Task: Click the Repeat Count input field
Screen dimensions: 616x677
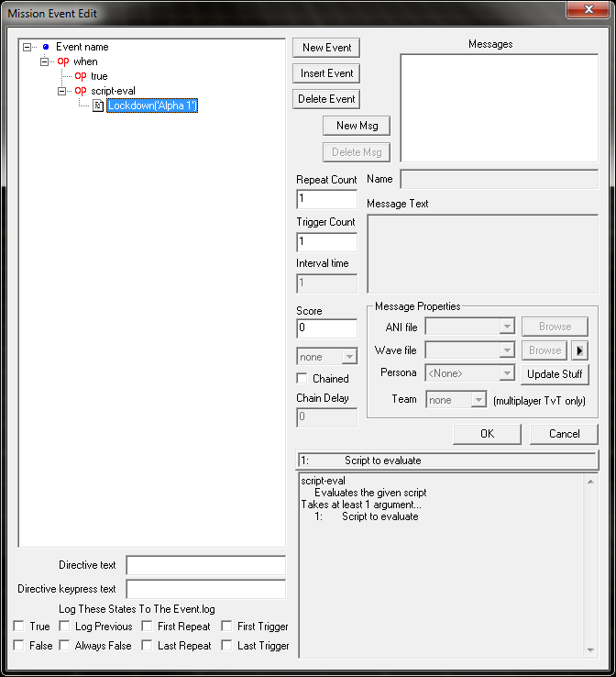Action: [326, 199]
